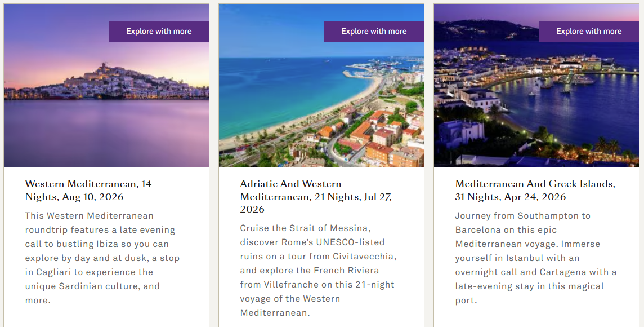Open Adriatic And Western Mediterranean, 21 Nights title
Screen dimensions: 644x327
click(x=316, y=196)
